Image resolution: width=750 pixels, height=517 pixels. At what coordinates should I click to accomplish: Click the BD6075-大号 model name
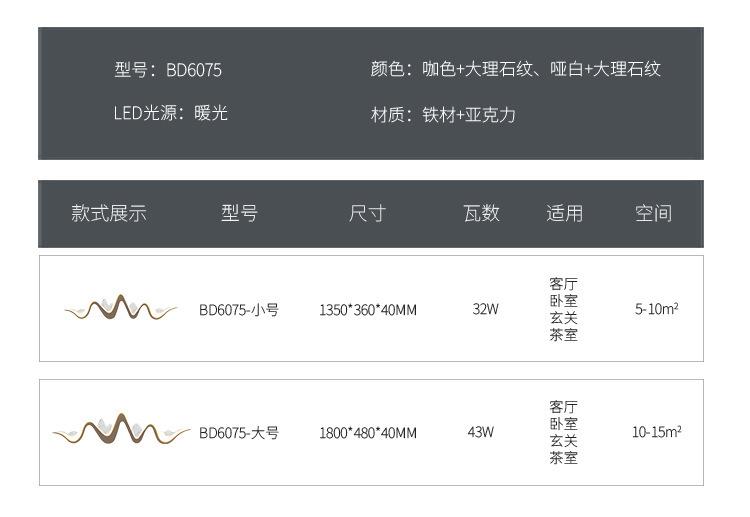239,433
